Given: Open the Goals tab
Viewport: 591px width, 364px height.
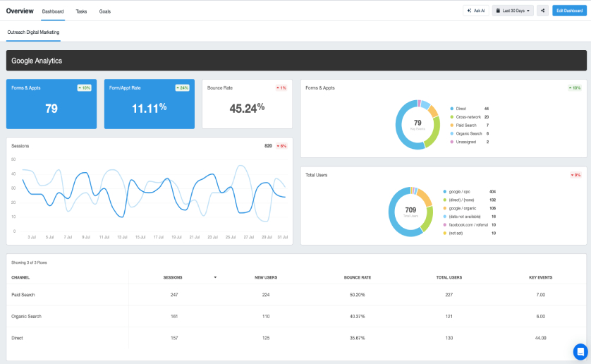Looking at the screenshot, I should (x=104, y=11).
